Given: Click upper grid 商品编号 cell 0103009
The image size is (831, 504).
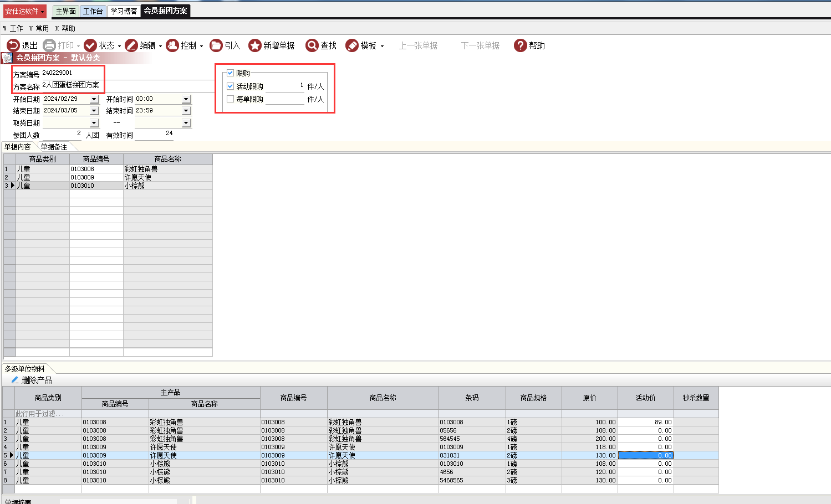Looking at the screenshot, I should tap(96, 177).
